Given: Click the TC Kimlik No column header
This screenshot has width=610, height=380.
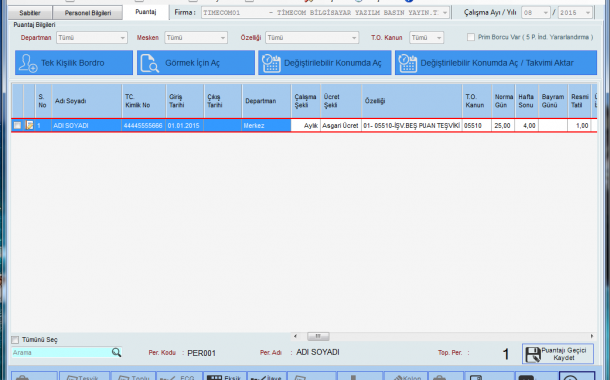Looking at the screenshot, I should pyautogui.click(x=144, y=101).
